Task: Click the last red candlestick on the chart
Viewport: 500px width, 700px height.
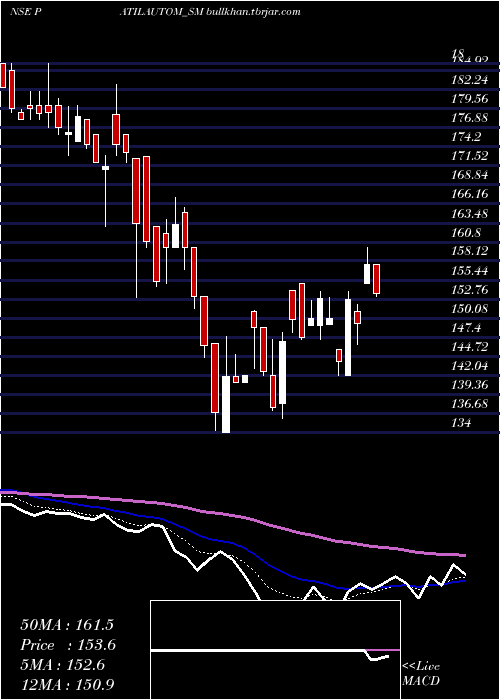Action: (x=376, y=279)
